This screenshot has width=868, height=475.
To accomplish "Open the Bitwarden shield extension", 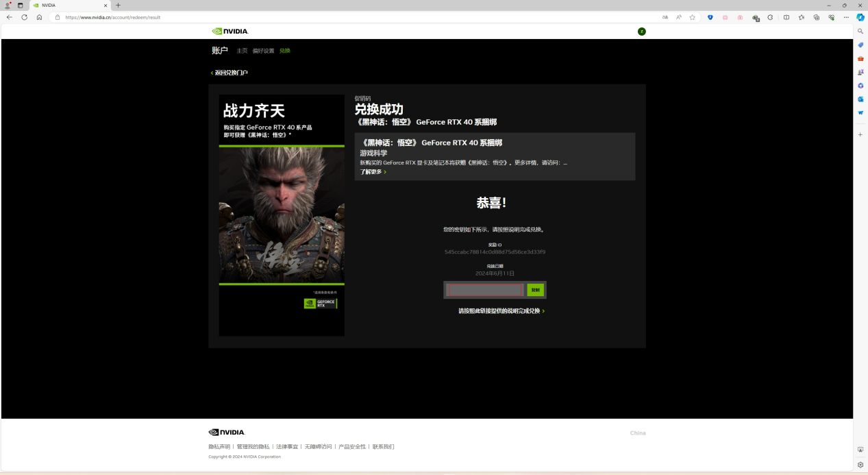I will (710, 17).
